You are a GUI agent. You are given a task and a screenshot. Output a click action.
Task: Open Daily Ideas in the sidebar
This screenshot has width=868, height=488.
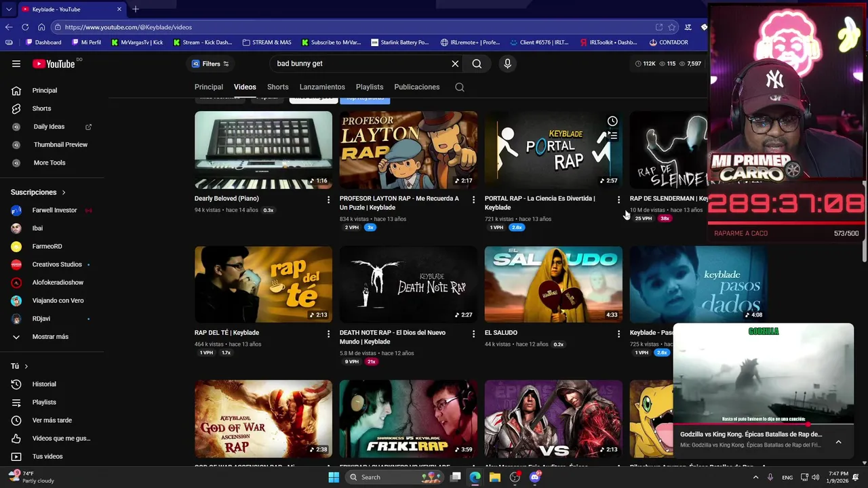[49, 127]
